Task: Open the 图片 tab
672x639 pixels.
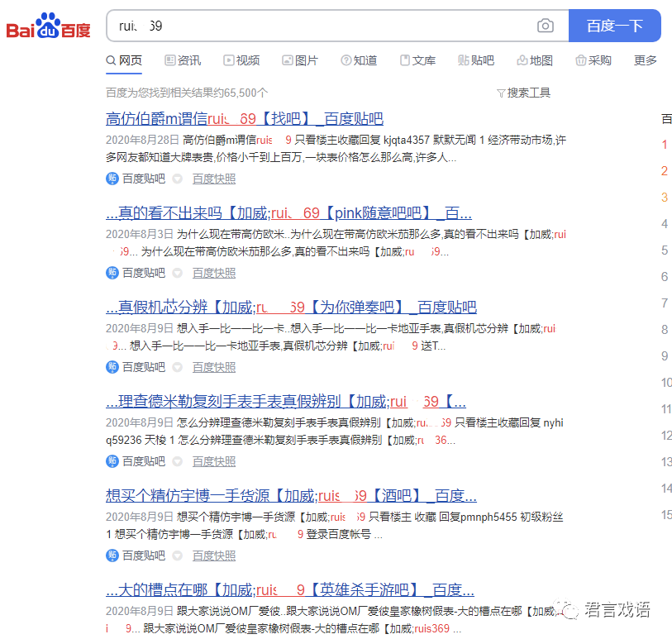Action: [300, 60]
